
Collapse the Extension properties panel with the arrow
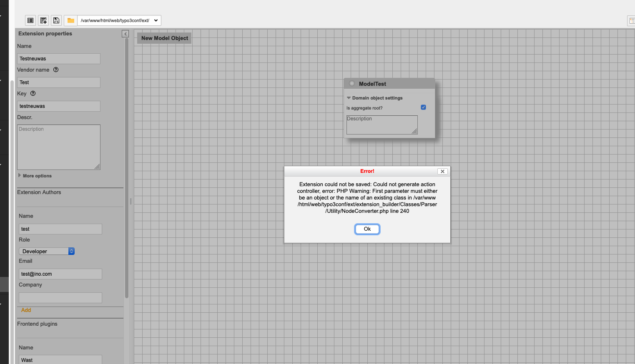[125, 33]
